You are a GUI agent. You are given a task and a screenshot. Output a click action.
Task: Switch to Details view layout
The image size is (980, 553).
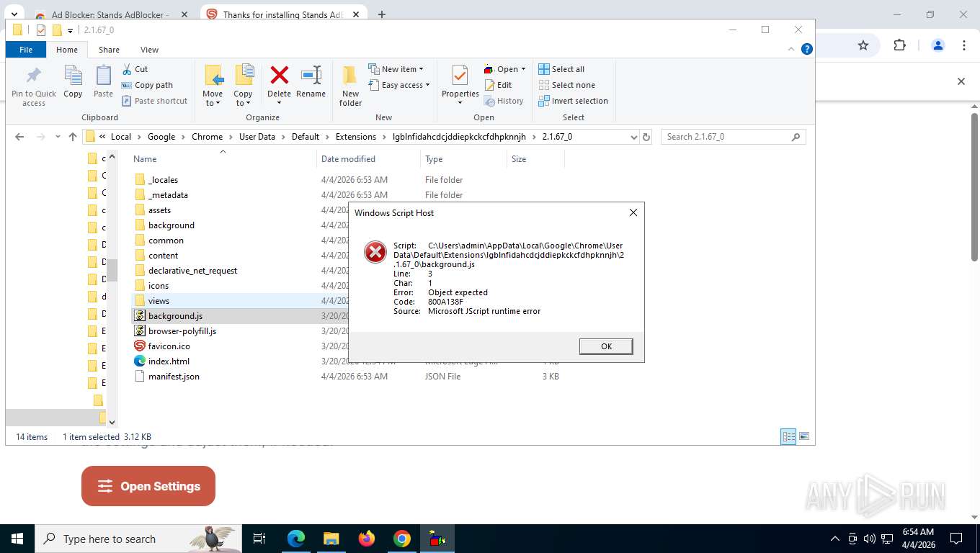click(789, 436)
